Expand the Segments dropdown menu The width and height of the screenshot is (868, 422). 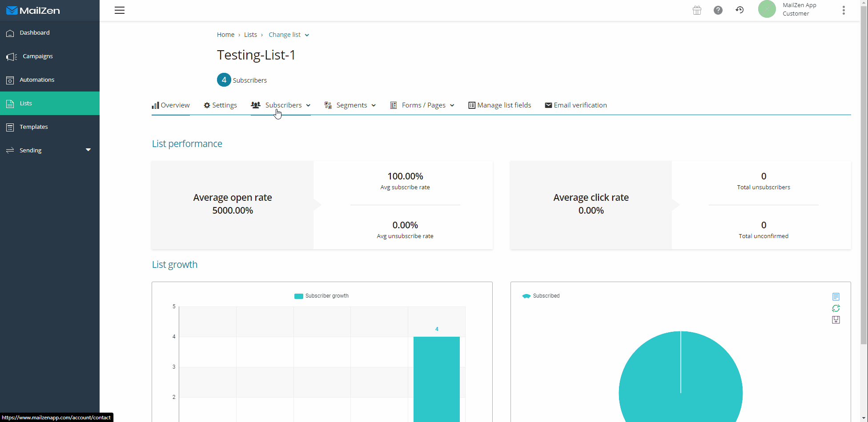click(x=350, y=105)
